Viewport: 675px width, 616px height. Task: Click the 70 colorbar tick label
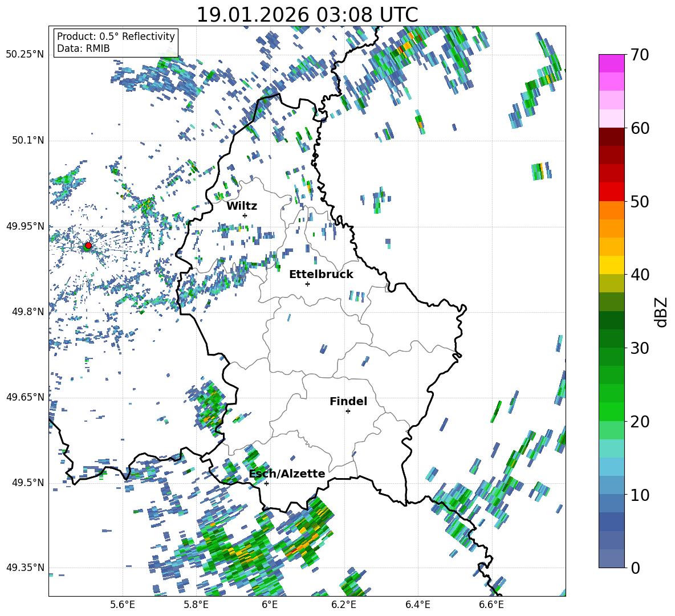pos(639,55)
